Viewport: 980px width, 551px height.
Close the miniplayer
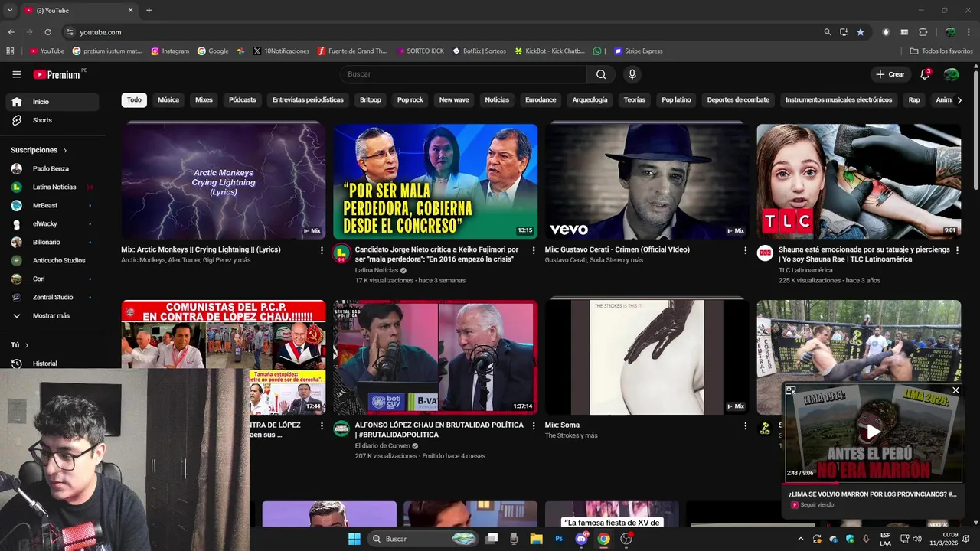click(955, 390)
